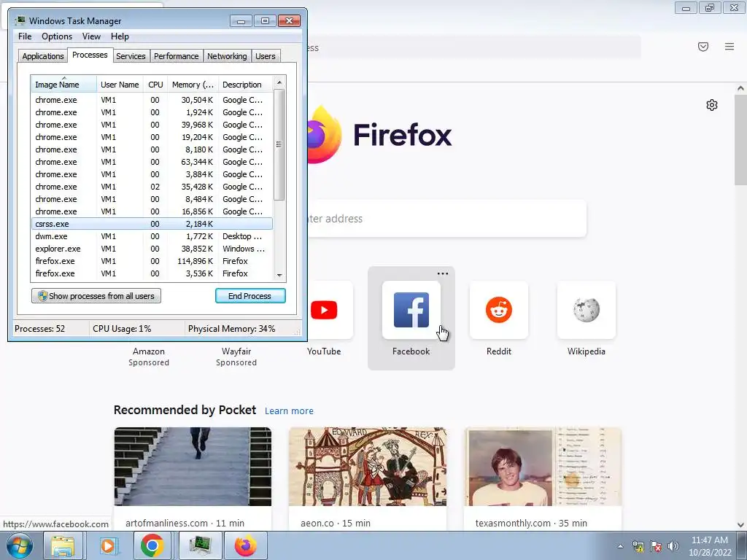Sort processes by Image Name column
Image resolution: width=747 pixels, height=560 pixels.
(x=64, y=85)
